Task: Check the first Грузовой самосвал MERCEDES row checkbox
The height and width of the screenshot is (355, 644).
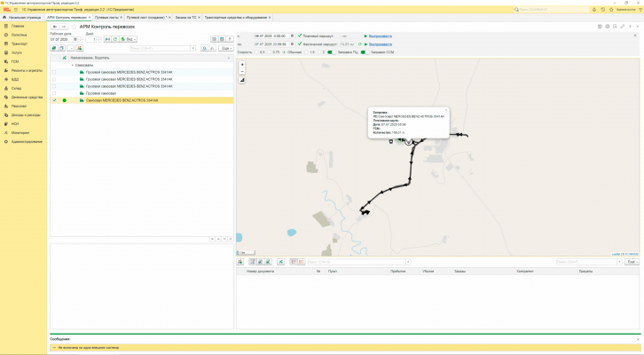Action: pos(54,72)
